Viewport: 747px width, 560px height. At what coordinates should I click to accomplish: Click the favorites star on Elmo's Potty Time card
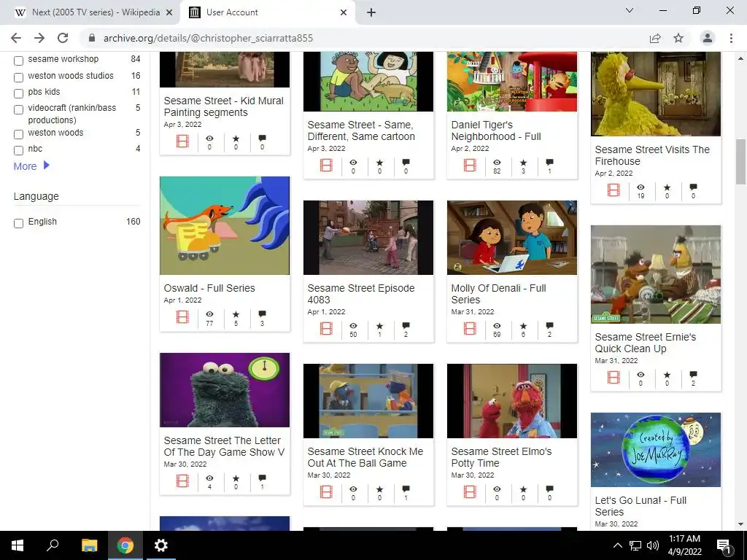[523, 489]
